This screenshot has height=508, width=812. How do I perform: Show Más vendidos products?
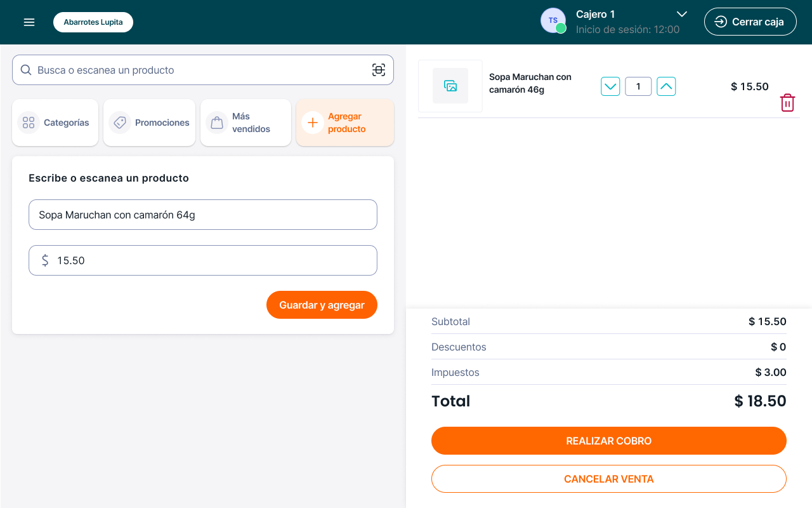click(x=246, y=123)
